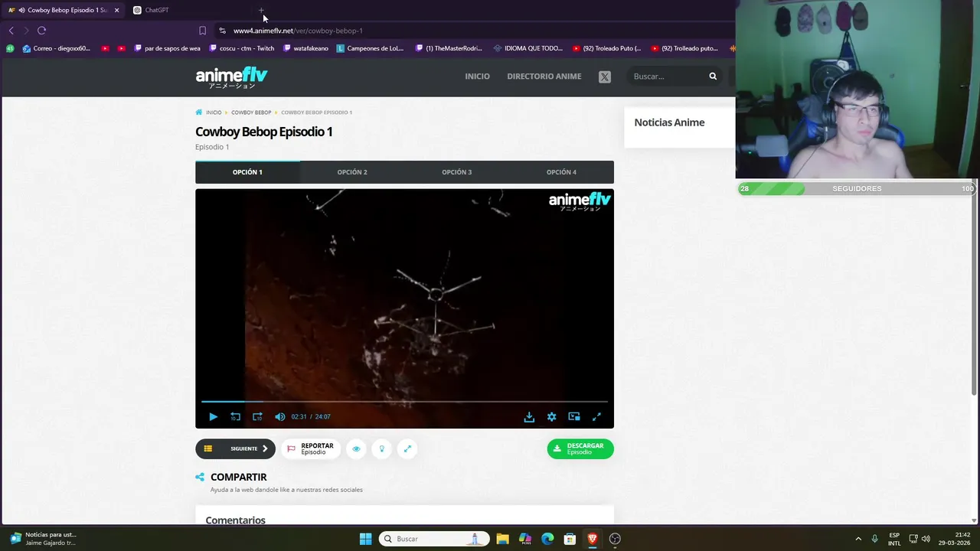Screen dimensions: 980x551
Task: Toggle the lightbulb lights-off button
Action: 382,448
